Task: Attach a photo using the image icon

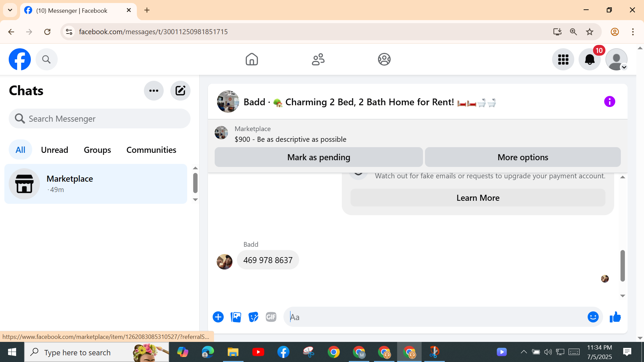Action: [236, 317]
